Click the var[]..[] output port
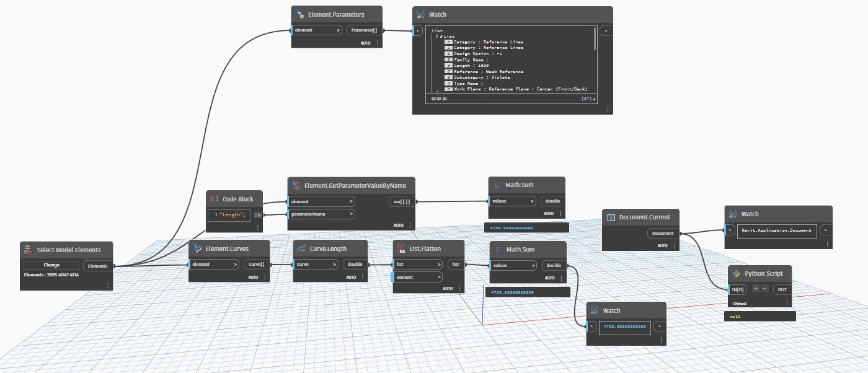The height and width of the screenshot is (373, 868). click(x=402, y=201)
